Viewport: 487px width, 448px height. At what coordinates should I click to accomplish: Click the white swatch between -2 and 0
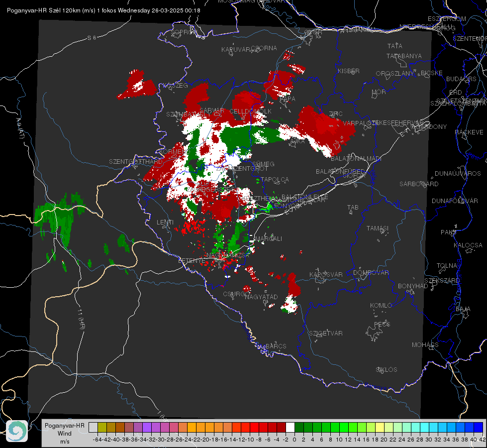point(290,428)
